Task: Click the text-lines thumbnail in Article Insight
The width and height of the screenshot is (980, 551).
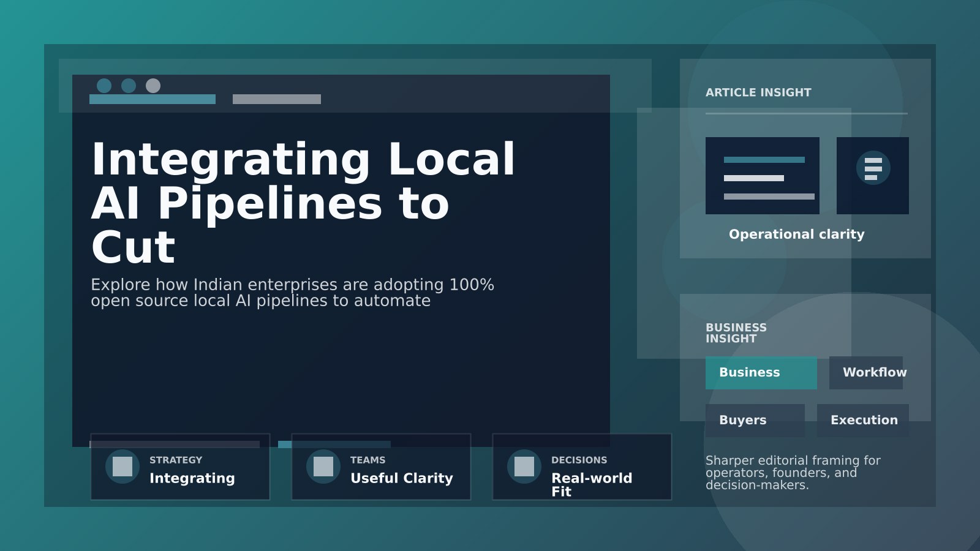Action: [763, 176]
